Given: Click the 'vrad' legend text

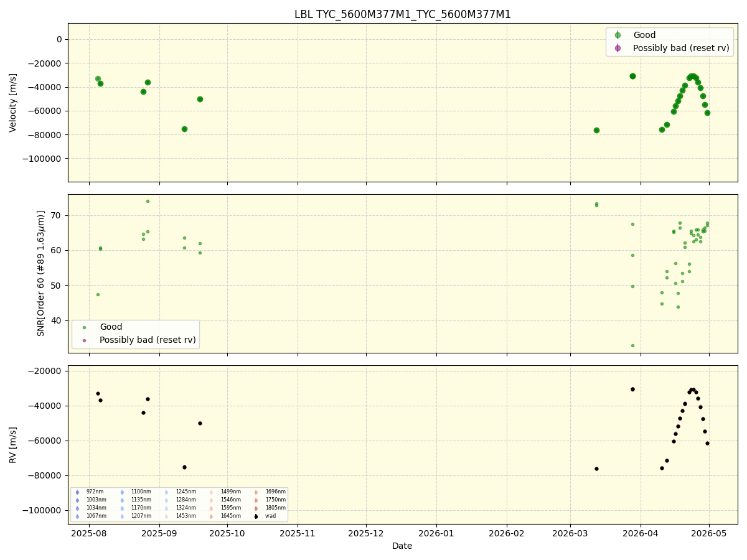Looking at the screenshot, I should [271, 516].
